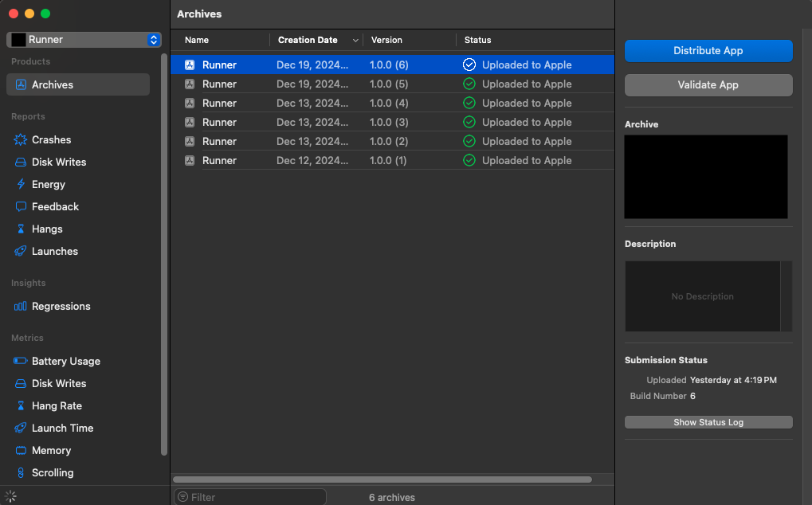
Task: Click the No Description text area
Action: coord(702,296)
